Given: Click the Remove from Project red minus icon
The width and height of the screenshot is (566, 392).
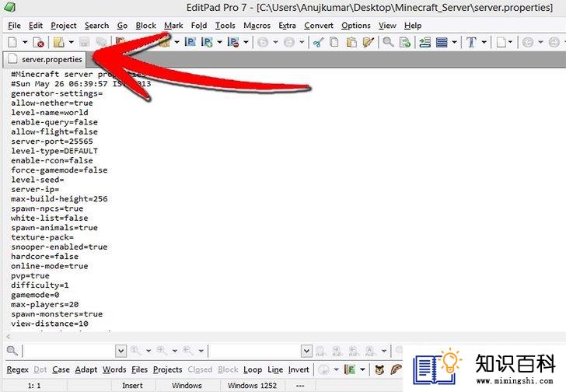Looking at the screenshot, I should point(233,42).
